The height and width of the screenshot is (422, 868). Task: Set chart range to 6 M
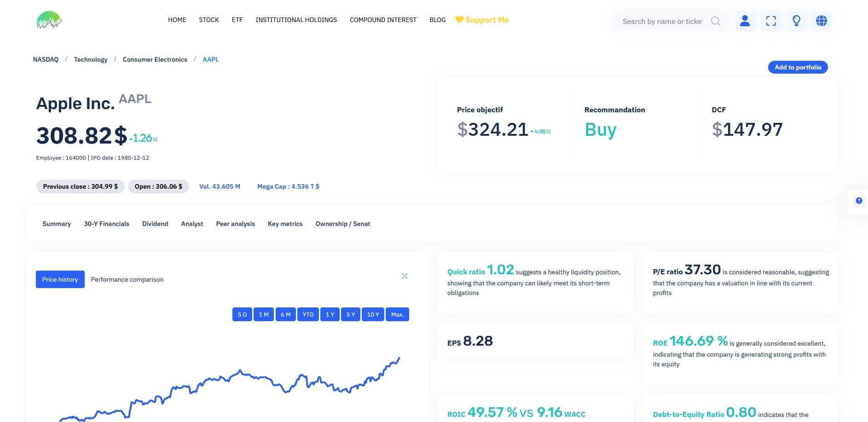pyautogui.click(x=285, y=314)
